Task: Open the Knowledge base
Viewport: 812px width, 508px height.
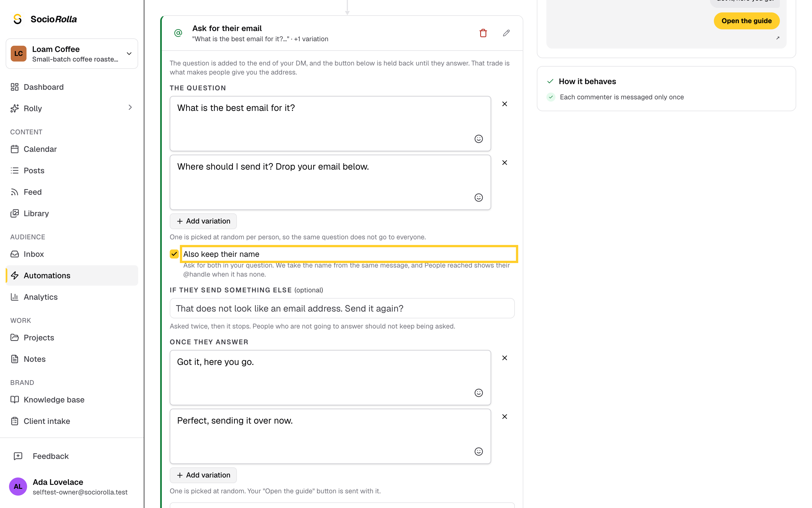Action: click(x=72, y=400)
